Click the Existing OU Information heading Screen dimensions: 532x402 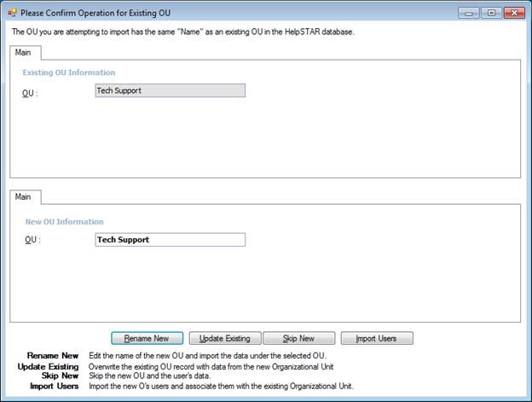68,73
